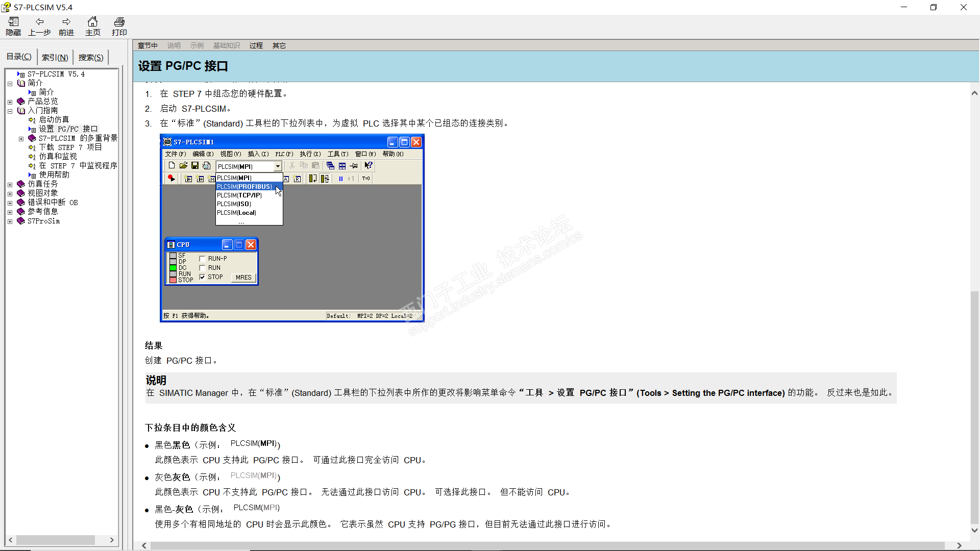980x551 pixels.
Task: Expand the 视图对象 tree node
Action: pyautogui.click(x=10, y=193)
